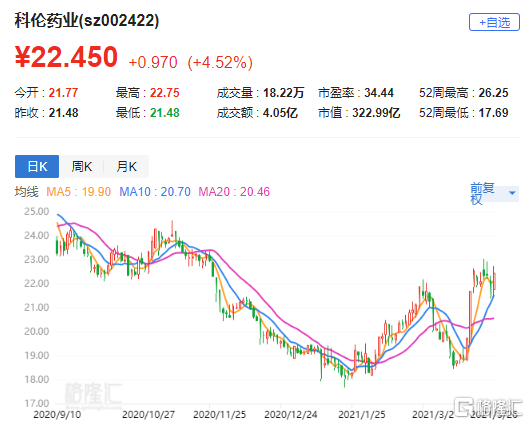Click the 22.00 y-axis label

[36, 283]
